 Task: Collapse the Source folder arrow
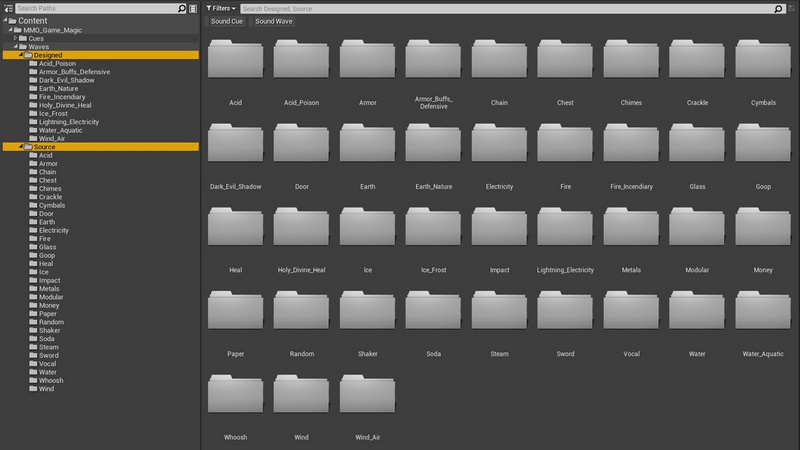(x=20, y=147)
